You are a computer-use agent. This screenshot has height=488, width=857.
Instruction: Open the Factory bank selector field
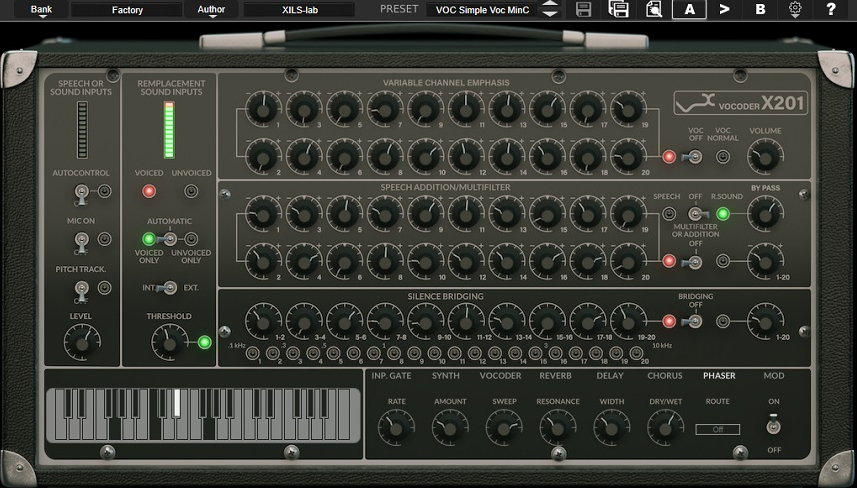pyautogui.click(x=127, y=10)
